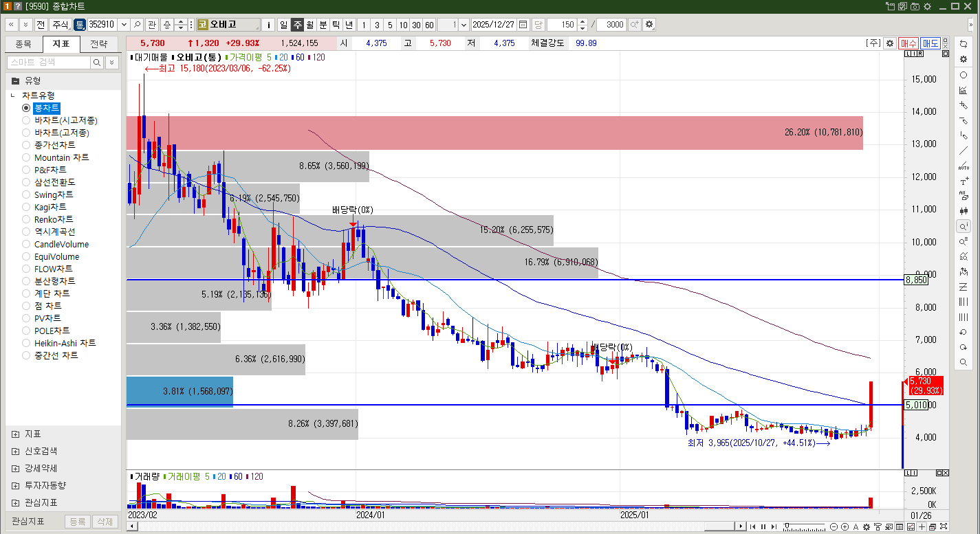Expand the 관심지표 tree section
This screenshot has width=980, height=534.
pyautogui.click(x=15, y=502)
